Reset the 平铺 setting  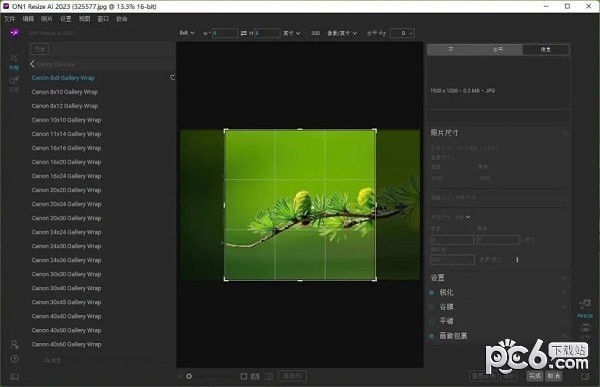point(564,322)
